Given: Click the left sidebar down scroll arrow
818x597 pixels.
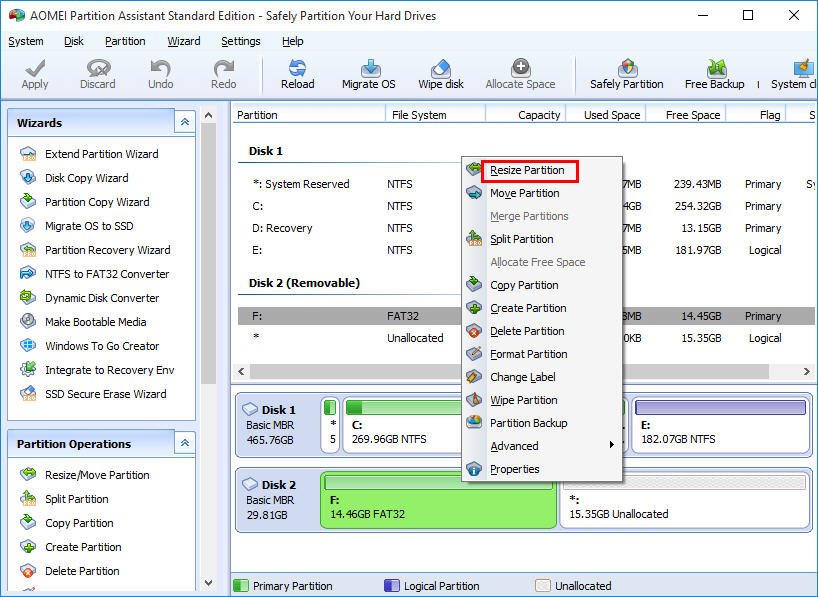Looking at the screenshot, I should (209, 583).
